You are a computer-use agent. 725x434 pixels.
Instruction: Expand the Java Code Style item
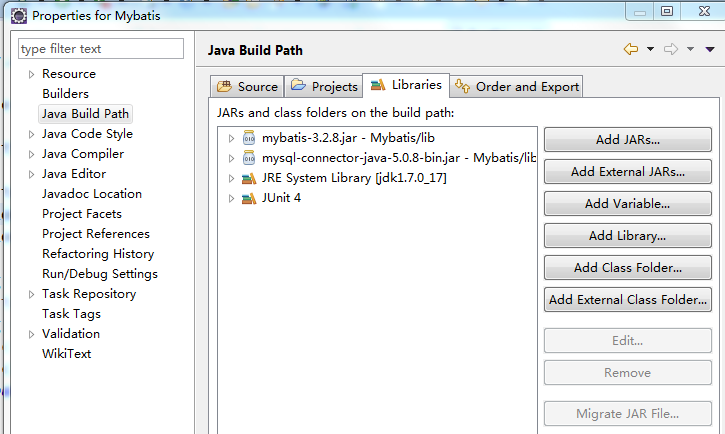click(x=31, y=134)
